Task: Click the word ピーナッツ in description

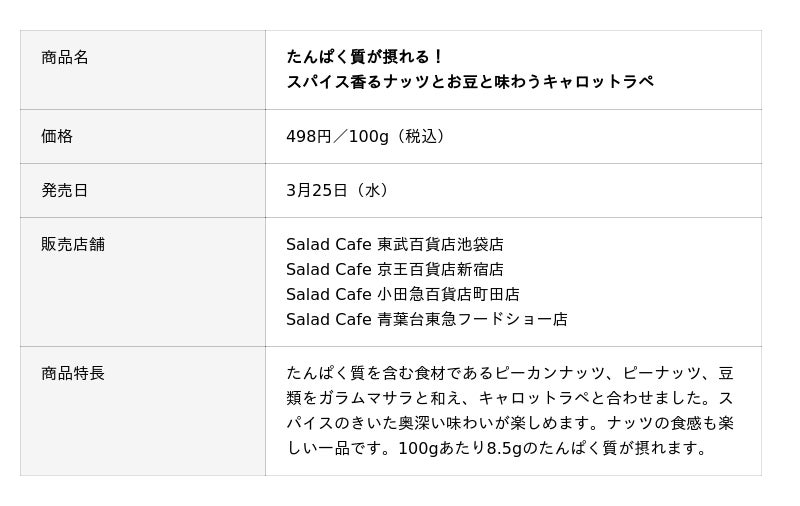Action: 655,374
